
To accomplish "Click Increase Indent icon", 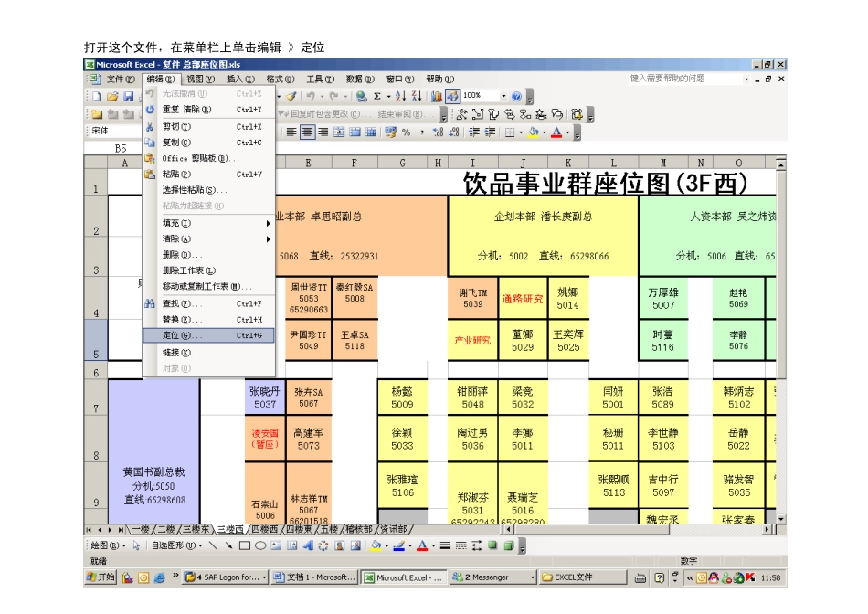I will click(490, 132).
